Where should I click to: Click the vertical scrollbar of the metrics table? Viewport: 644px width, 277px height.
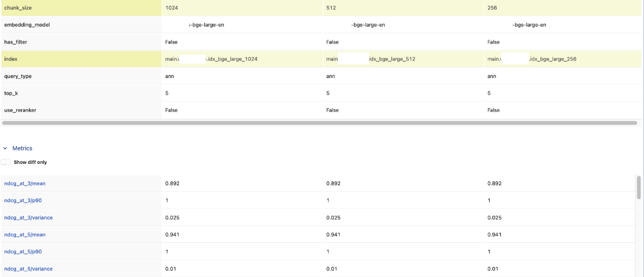(638, 187)
